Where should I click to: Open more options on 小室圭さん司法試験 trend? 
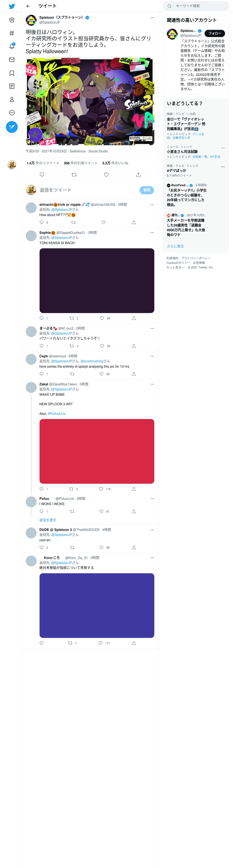(x=223, y=148)
